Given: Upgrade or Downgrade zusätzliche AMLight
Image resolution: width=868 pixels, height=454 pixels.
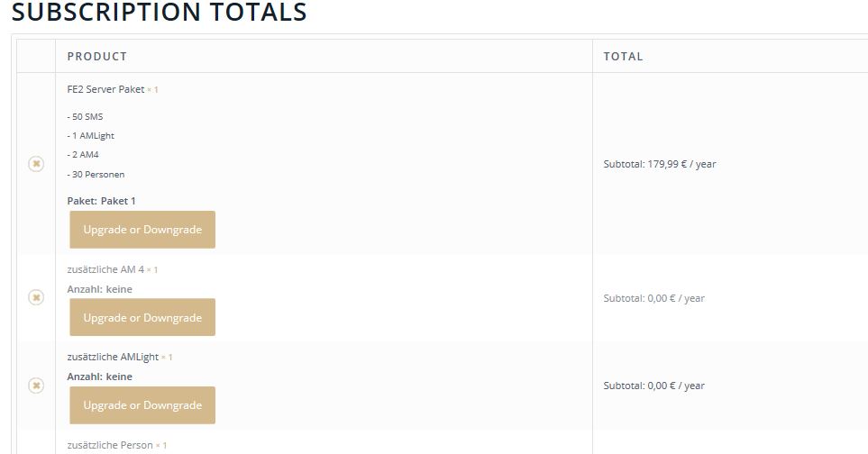Looking at the screenshot, I should (x=142, y=405).
